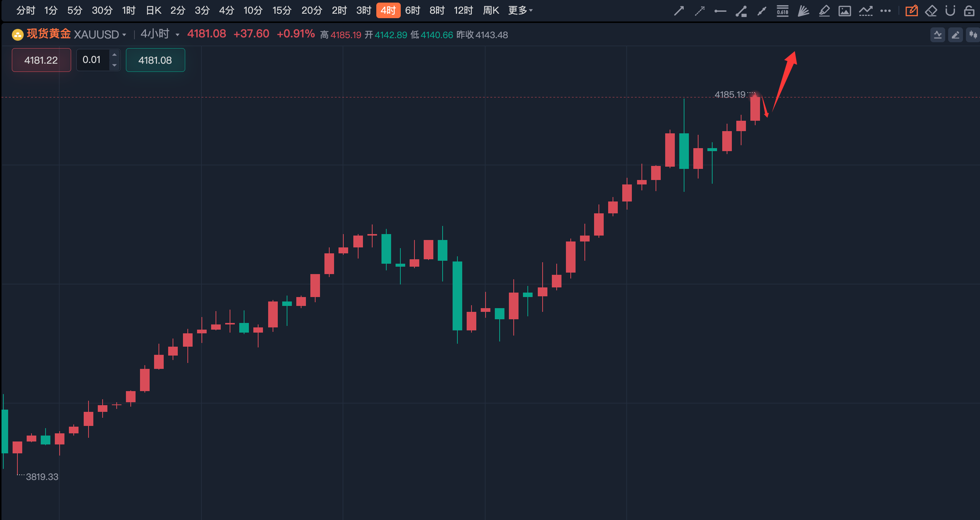Toggle the orange drawing mode edit button
Viewport: 980px width, 520px height.
pos(911,11)
